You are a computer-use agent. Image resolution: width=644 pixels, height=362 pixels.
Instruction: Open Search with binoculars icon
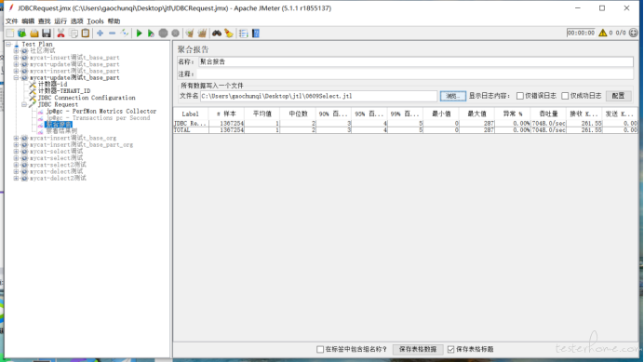click(217, 34)
